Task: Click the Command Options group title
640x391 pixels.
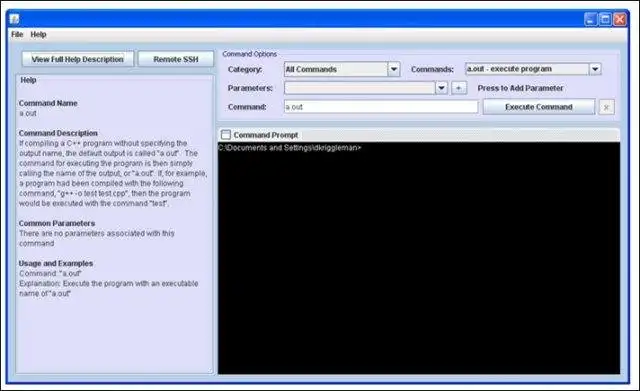Action: pos(249,54)
